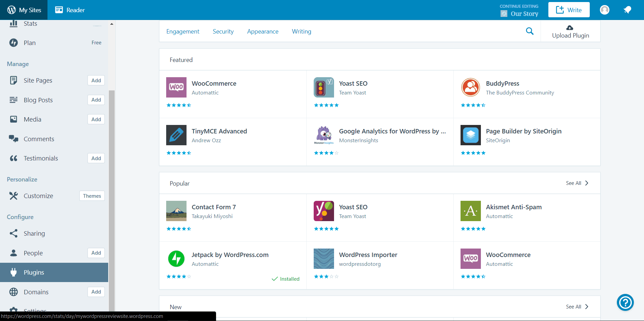Open the Media library icon

pos(13,119)
